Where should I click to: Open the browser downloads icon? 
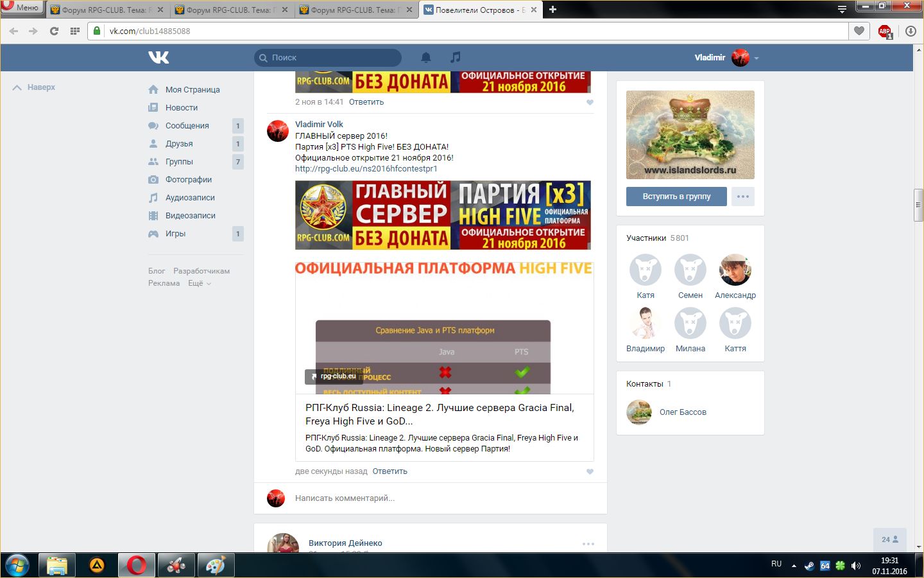coord(911,31)
